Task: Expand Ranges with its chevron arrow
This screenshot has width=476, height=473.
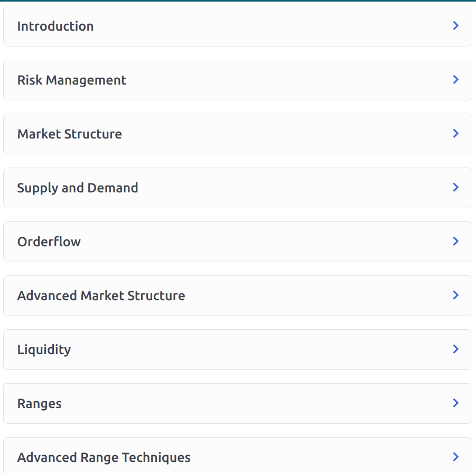Action: point(455,403)
